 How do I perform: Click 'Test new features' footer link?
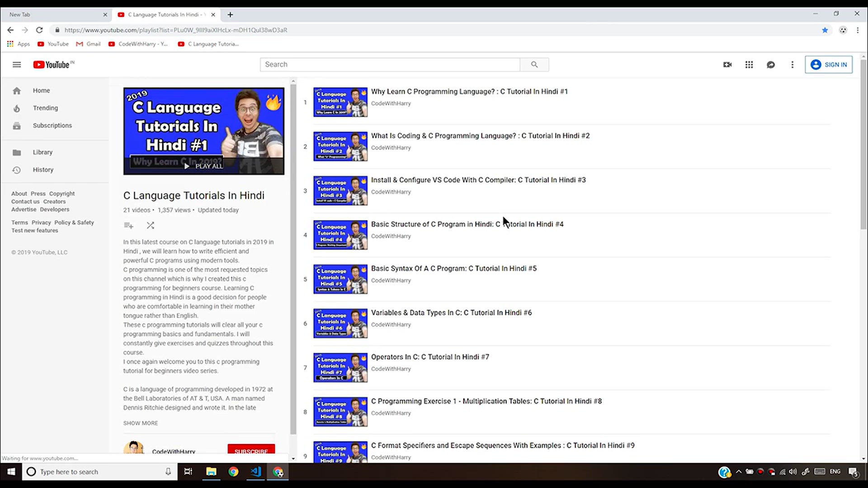[x=35, y=230]
